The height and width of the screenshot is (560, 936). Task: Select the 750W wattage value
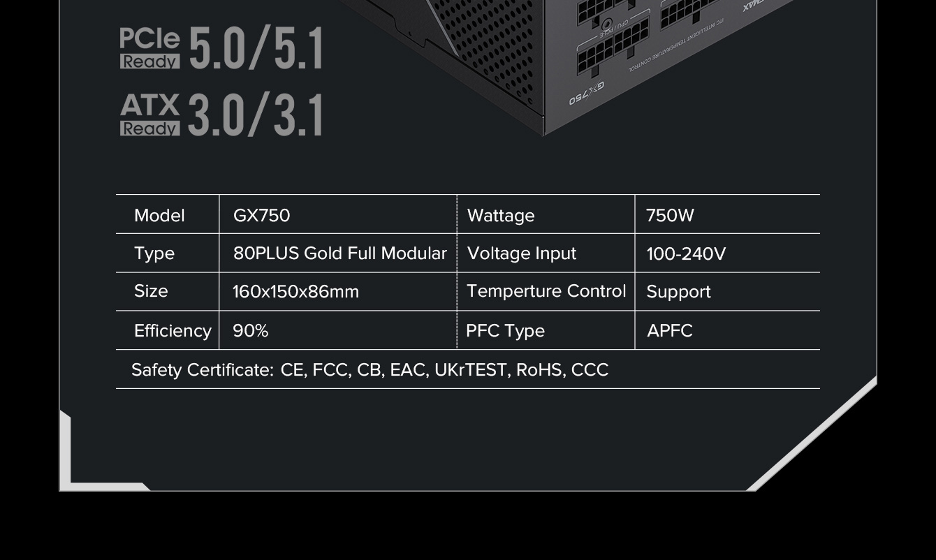(x=670, y=216)
